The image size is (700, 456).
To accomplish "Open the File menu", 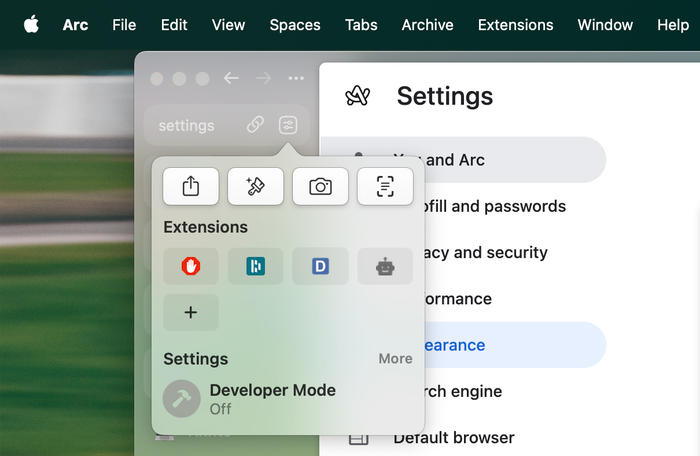I will tap(124, 25).
